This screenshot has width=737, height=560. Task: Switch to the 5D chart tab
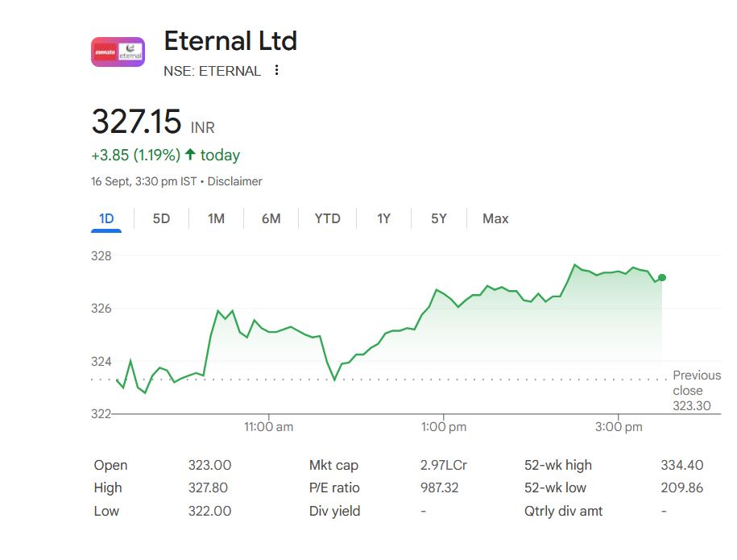[x=161, y=218]
